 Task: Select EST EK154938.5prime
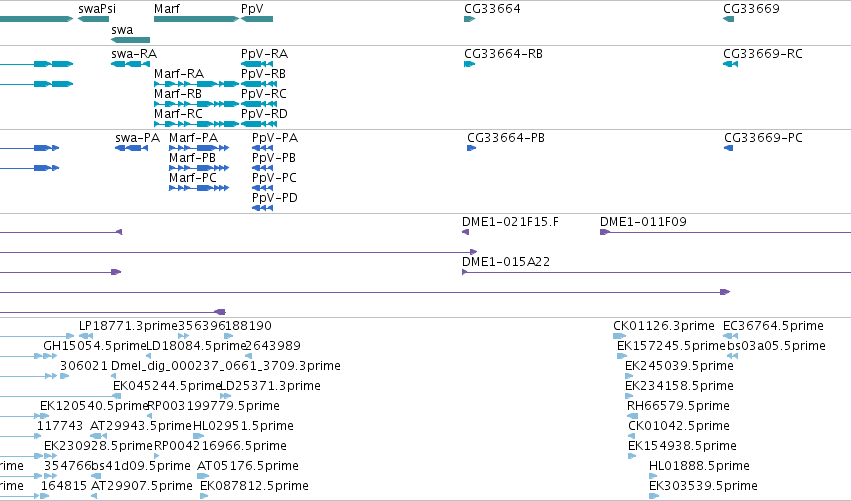click(x=632, y=456)
